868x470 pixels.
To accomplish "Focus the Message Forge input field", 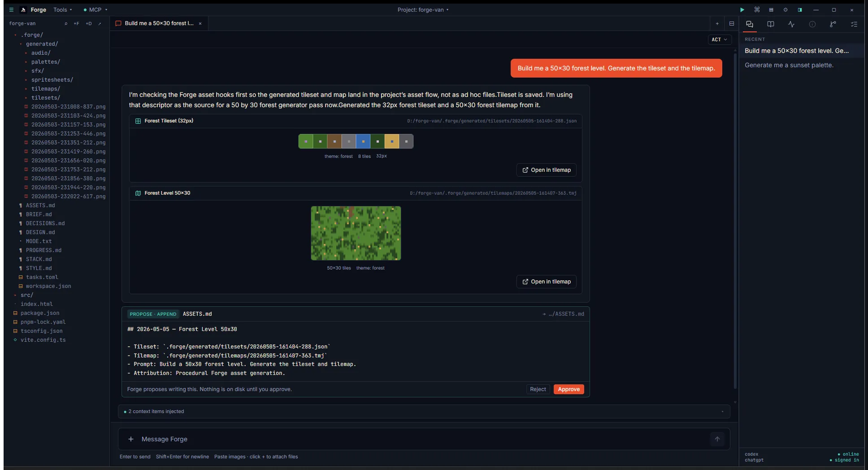I will point(424,439).
